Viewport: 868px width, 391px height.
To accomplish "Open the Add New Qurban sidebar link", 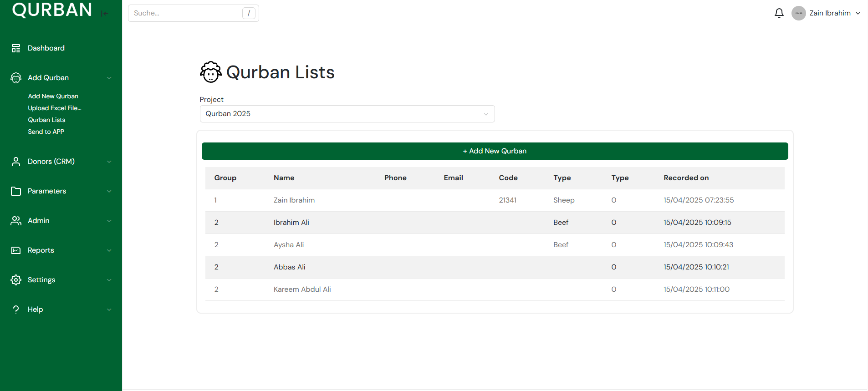I will [53, 96].
